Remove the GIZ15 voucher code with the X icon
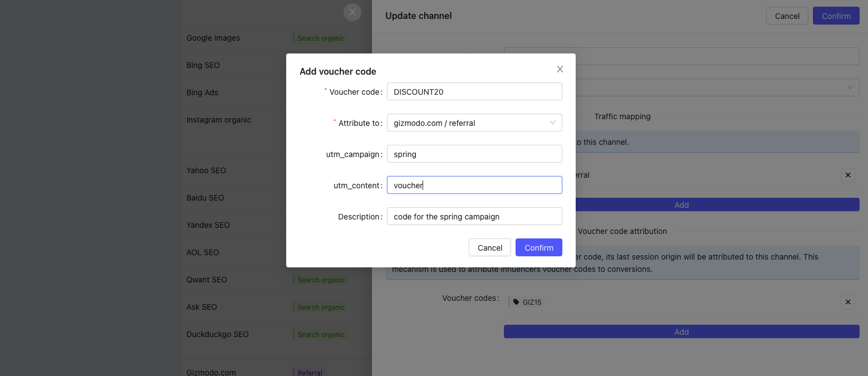This screenshot has height=376, width=868. click(x=848, y=302)
